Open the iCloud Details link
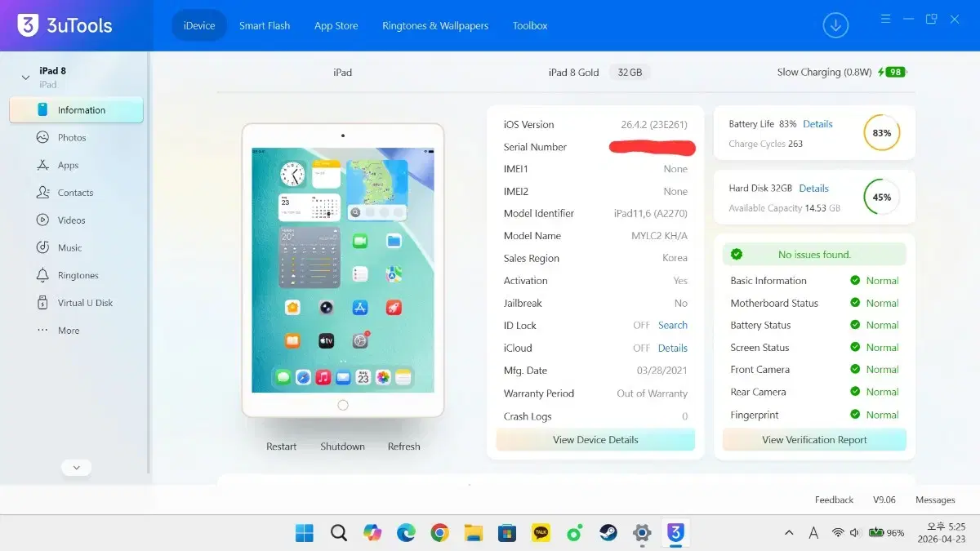980x551 pixels. tap(673, 348)
